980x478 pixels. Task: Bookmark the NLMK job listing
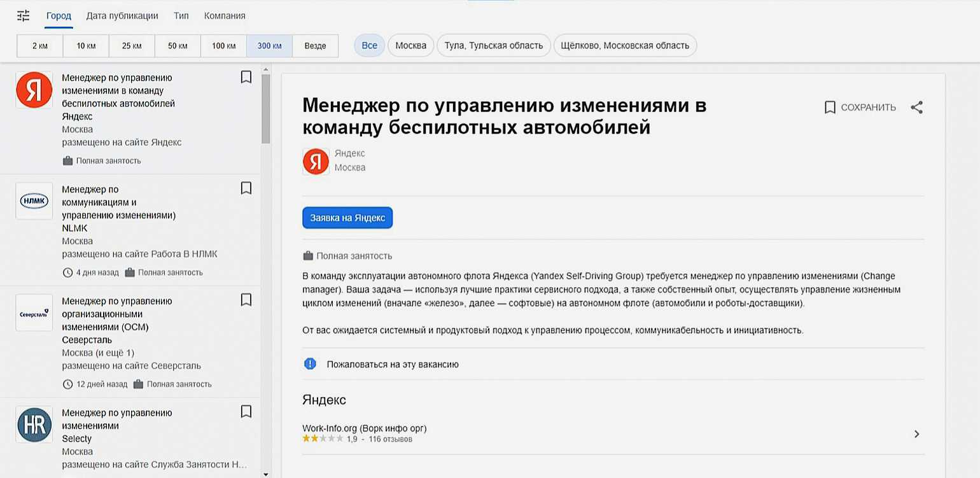[x=246, y=188]
